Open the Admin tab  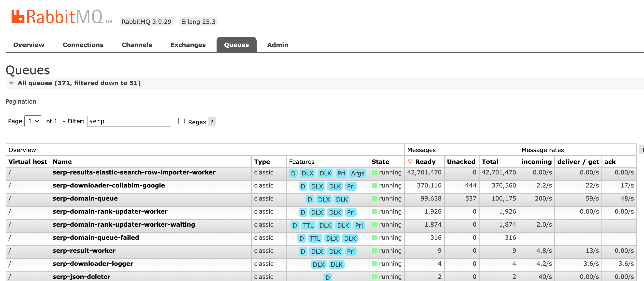click(278, 45)
